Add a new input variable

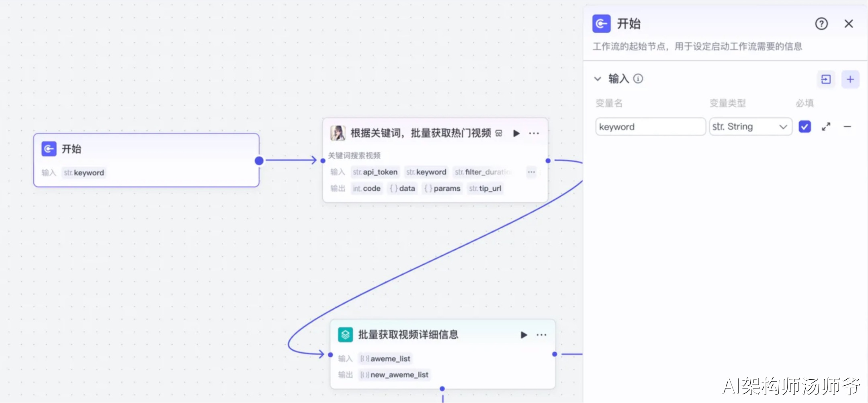tap(850, 79)
